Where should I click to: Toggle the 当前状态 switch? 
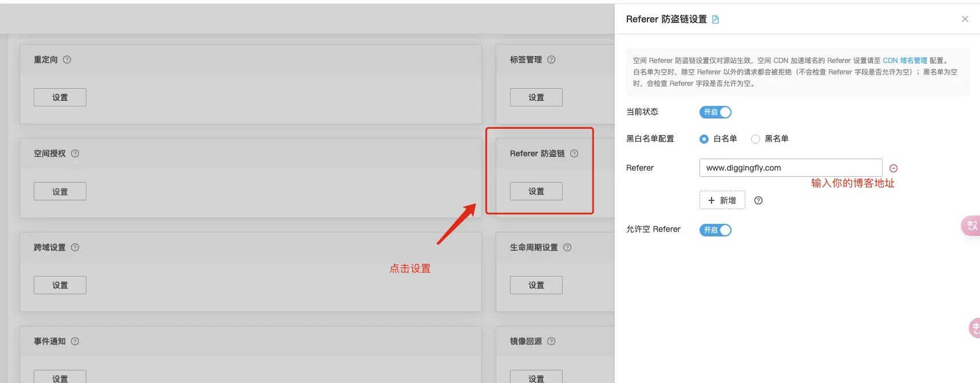(716, 112)
